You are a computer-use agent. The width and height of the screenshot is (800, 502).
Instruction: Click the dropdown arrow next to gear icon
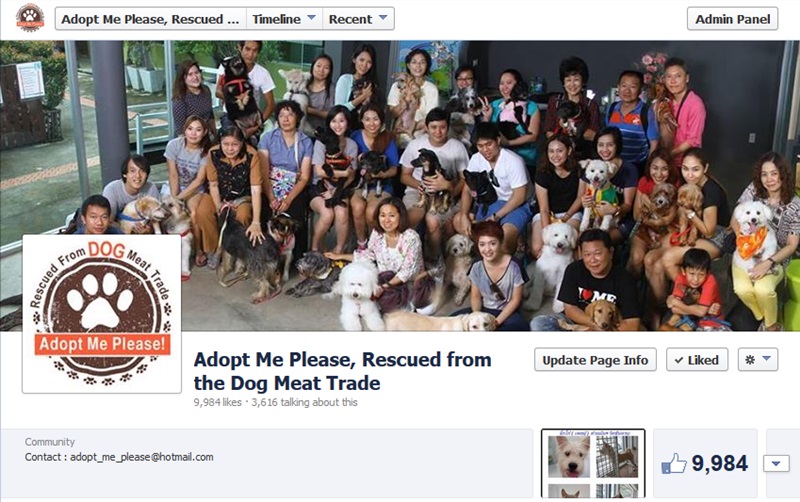(766, 359)
